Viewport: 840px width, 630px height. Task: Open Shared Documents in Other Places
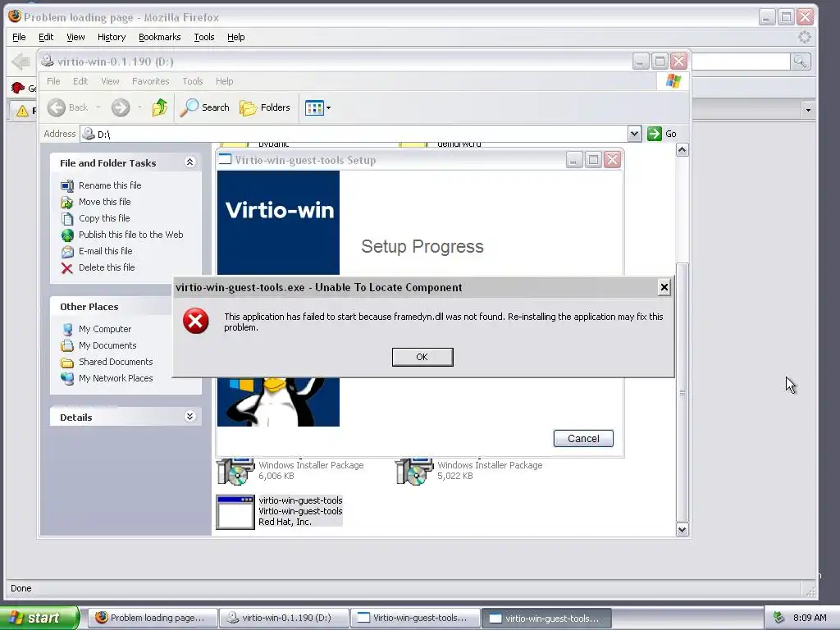(116, 362)
